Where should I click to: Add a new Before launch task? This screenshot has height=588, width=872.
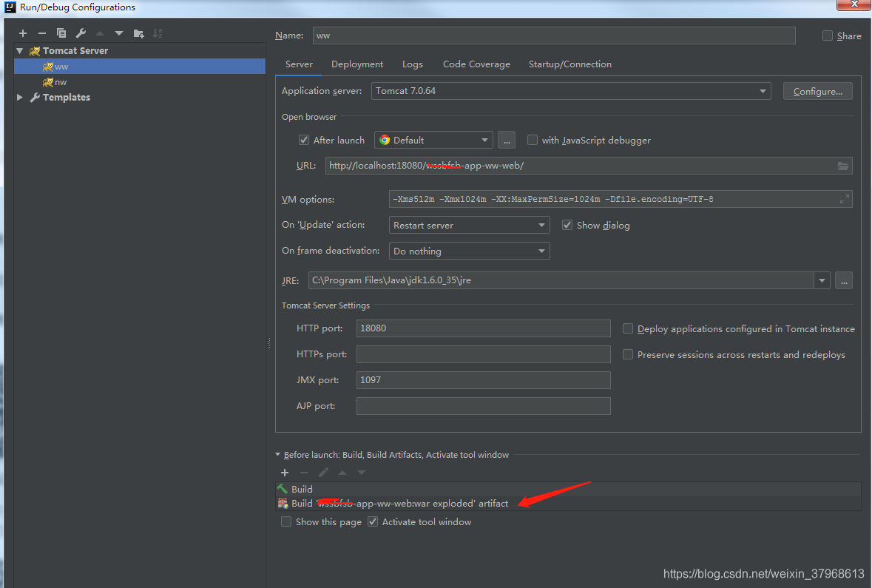coord(285,472)
